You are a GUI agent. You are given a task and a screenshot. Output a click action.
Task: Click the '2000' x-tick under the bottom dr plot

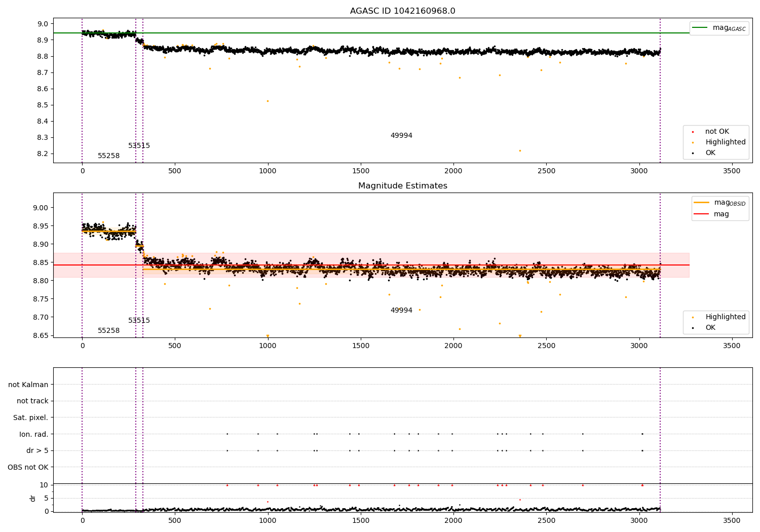pos(453,521)
